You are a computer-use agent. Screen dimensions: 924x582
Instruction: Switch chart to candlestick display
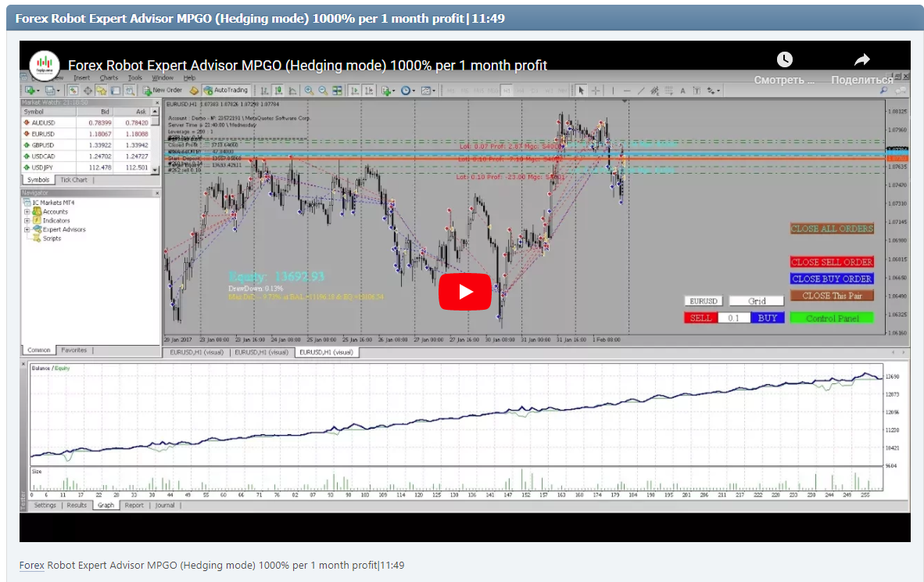[279, 90]
